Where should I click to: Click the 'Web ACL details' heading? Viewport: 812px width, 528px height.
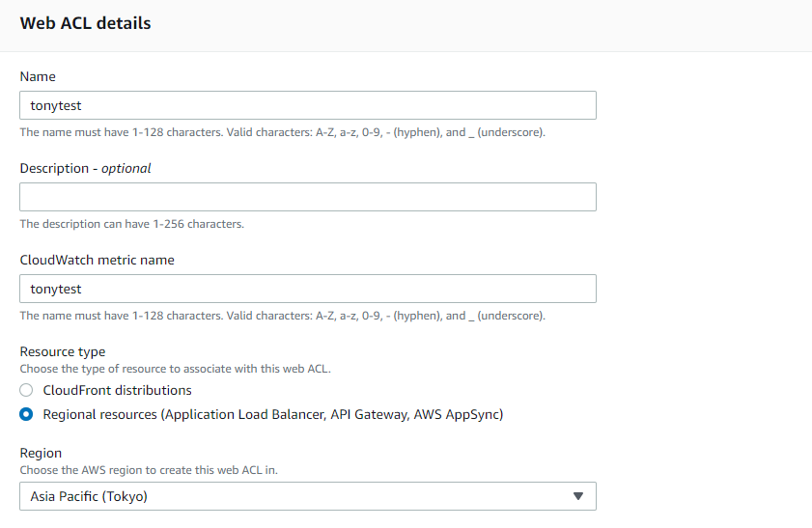click(x=85, y=23)
